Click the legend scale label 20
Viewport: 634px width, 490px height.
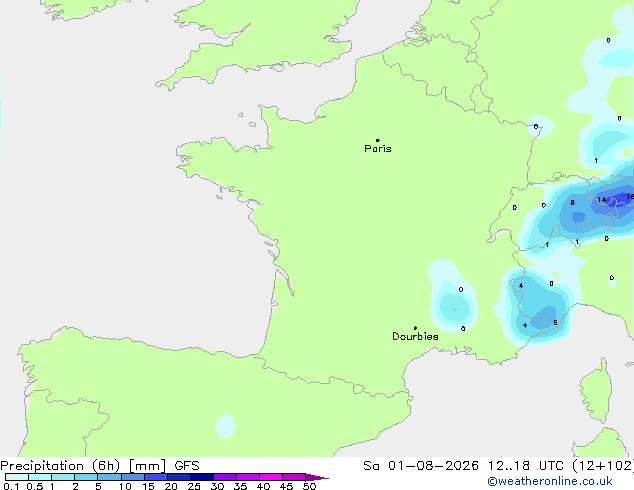pos(171,486)
